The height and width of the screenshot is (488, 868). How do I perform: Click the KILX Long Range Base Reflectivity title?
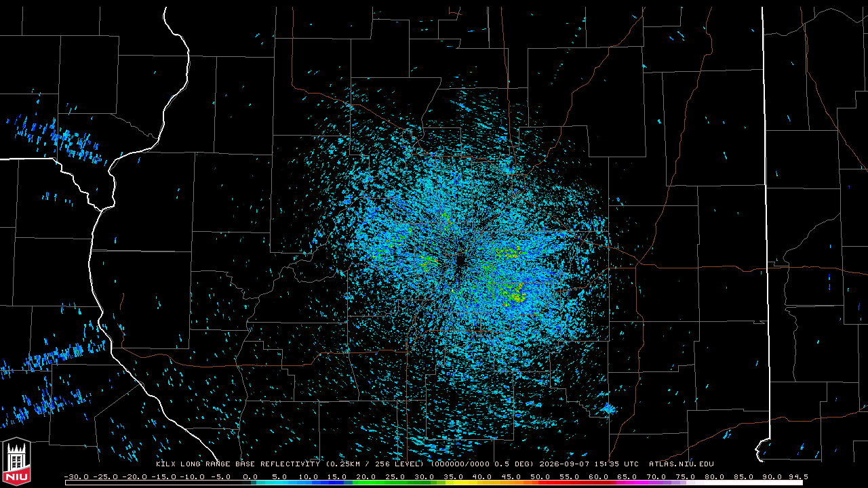click(x=238, y=464)
